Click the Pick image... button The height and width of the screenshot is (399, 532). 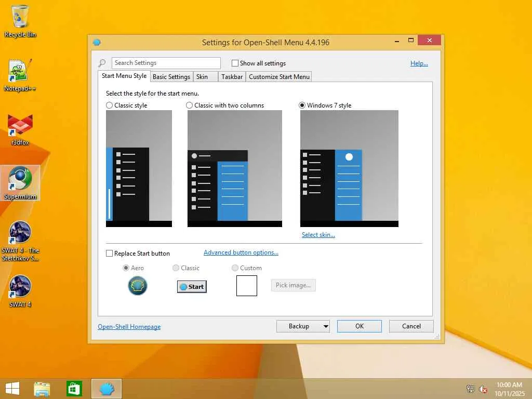click(x=293, y=285)
